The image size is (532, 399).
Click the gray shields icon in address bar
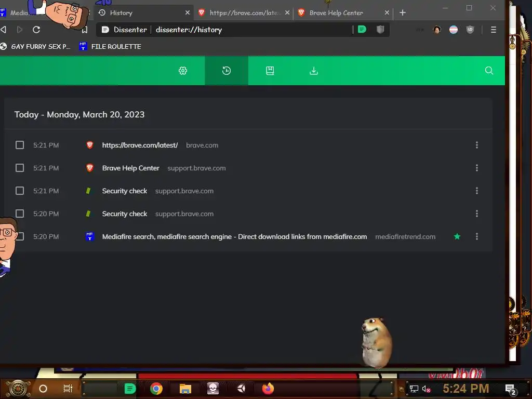(x=380, y=30)
